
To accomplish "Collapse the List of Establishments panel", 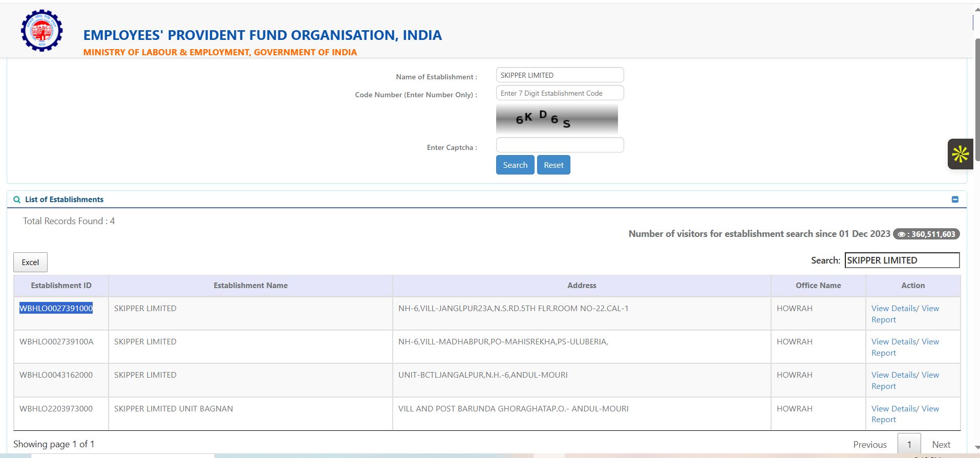I will pos(955,200).
